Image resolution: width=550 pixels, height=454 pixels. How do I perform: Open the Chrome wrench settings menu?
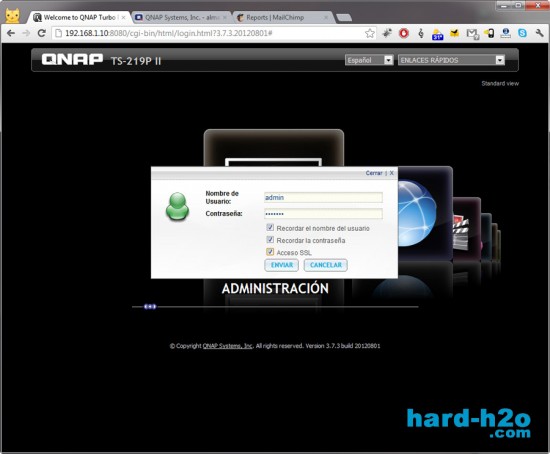click(539, 33)
